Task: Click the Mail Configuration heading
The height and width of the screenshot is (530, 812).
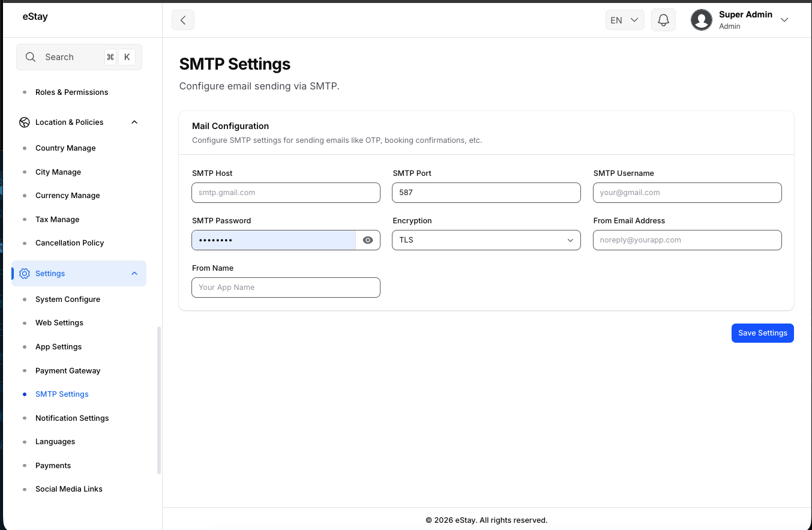Action: pyautogui.click(x=230, y=126)
